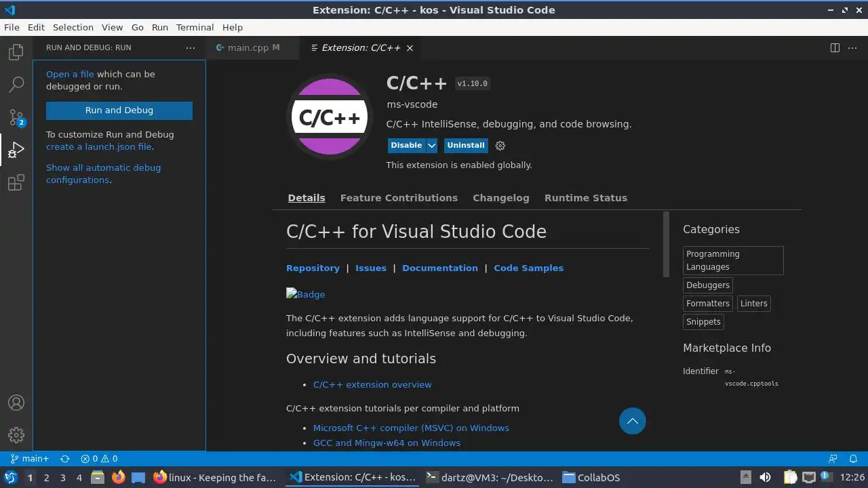
Task: Select the Feature Contributions tab
Action: [399, 198]
